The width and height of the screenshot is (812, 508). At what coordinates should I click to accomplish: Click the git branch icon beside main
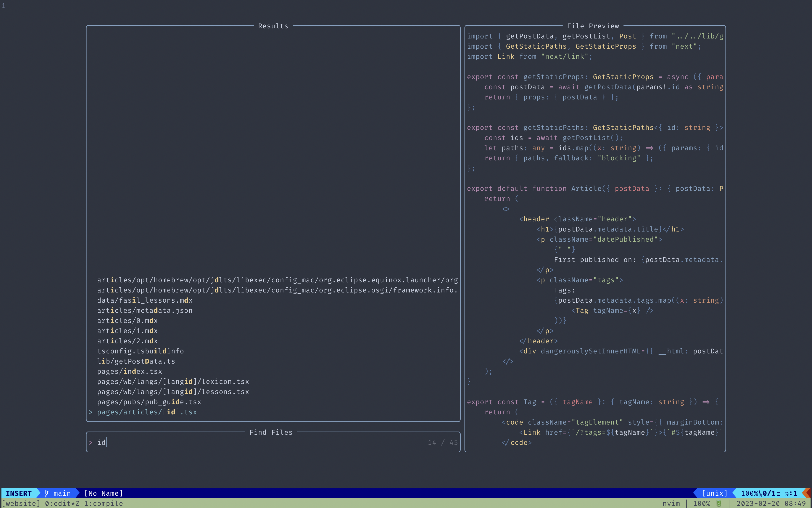pos(47,493)
